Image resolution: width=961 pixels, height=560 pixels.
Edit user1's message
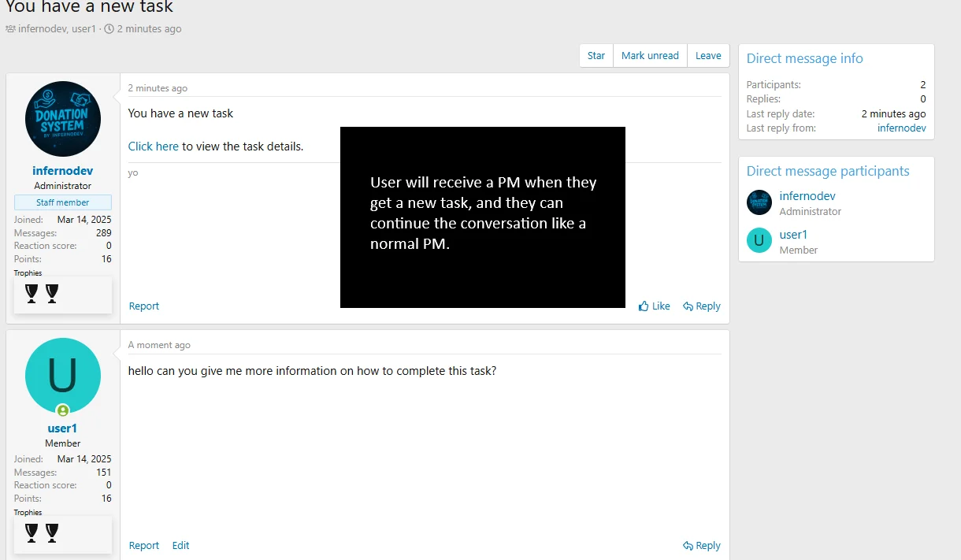[x=181, y=546]
